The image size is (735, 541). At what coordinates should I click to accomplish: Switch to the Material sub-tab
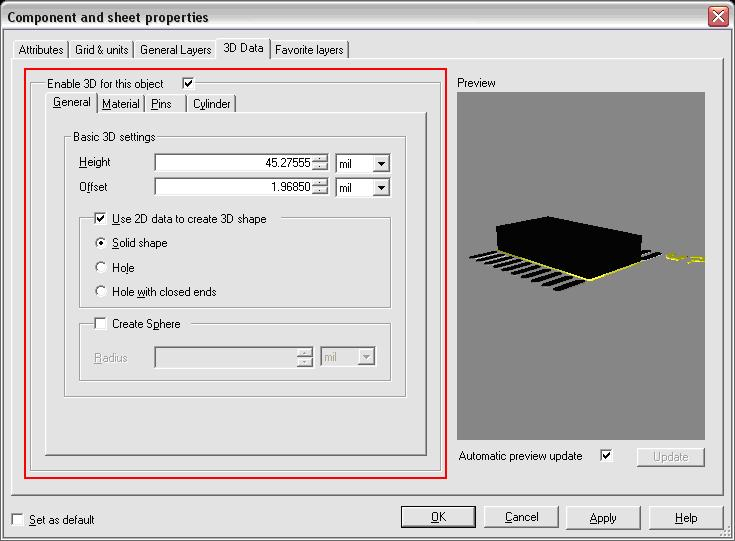click(121, 104)
